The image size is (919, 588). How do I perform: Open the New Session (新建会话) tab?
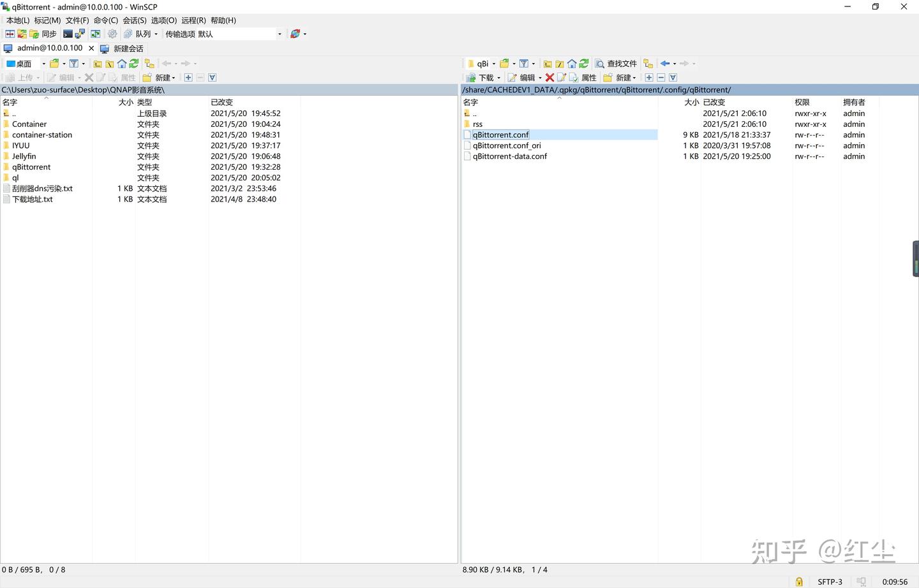point(122,48)
